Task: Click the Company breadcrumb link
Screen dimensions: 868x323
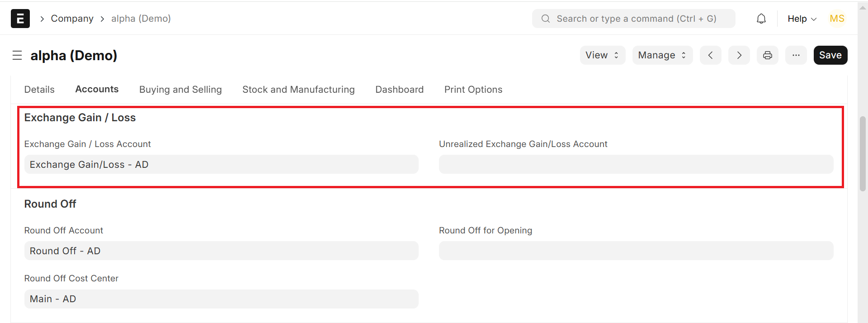Action: [x=72, y=19]
